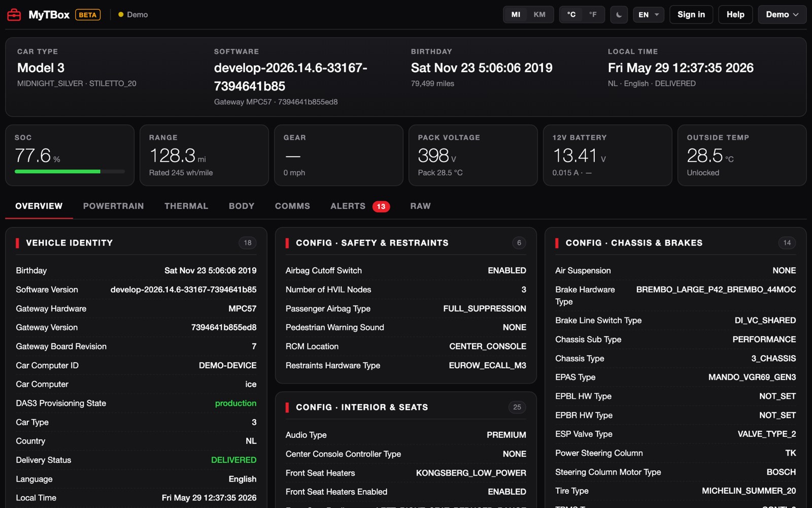Click the Sign in button
This screenshot has height=508, width=812.
click(691, 15)
